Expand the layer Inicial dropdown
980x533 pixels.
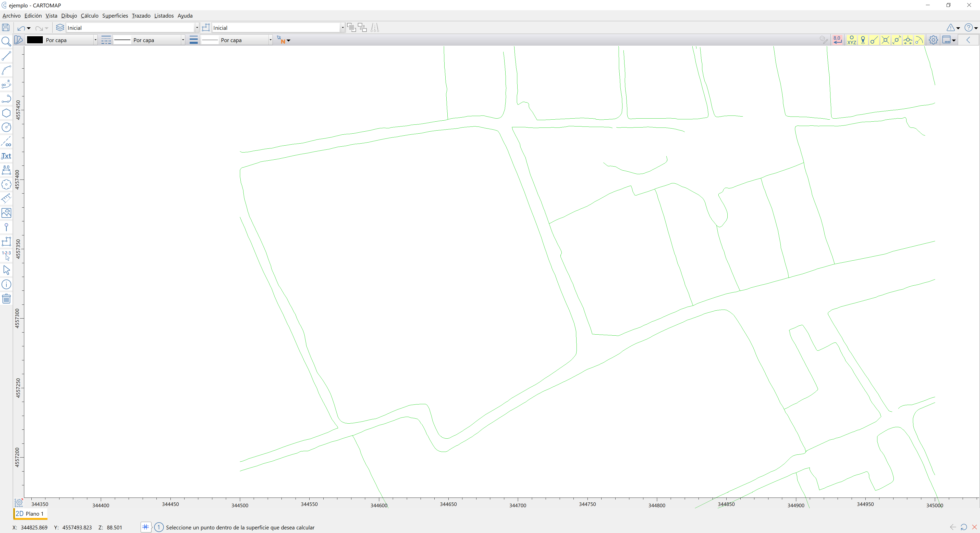click(x=197, y=28)
